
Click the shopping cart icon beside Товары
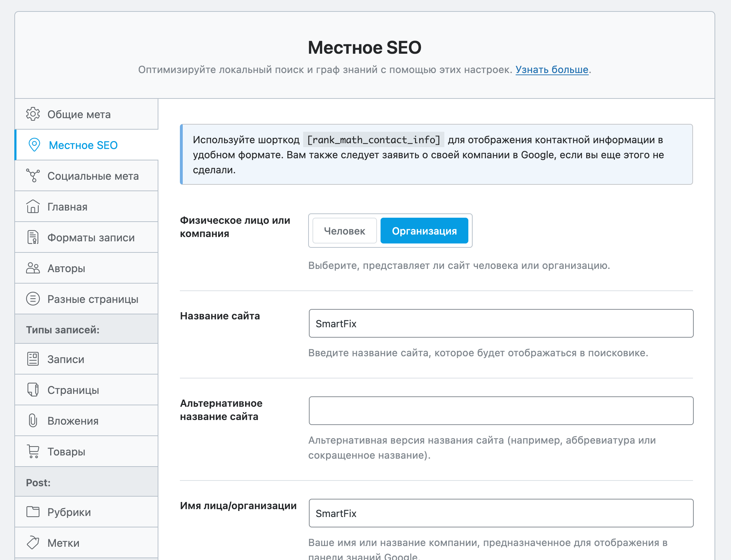tap(33, 452)
